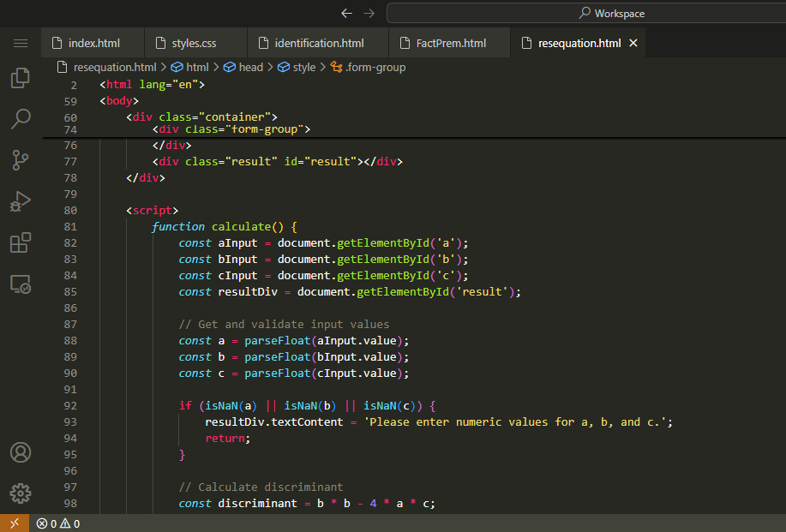Open the Explorer view in activity bar
Image resolution: width=786 pixels, height=532 pixels.
(x=21, y=78)
